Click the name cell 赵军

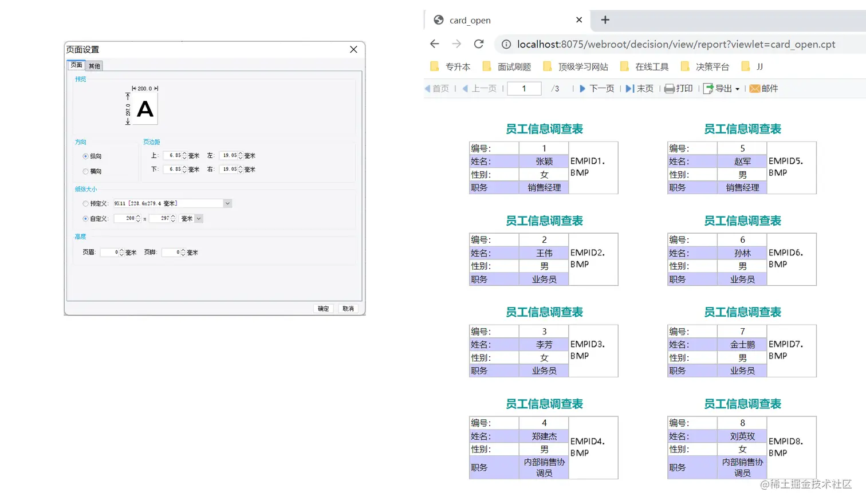[742, 162]
